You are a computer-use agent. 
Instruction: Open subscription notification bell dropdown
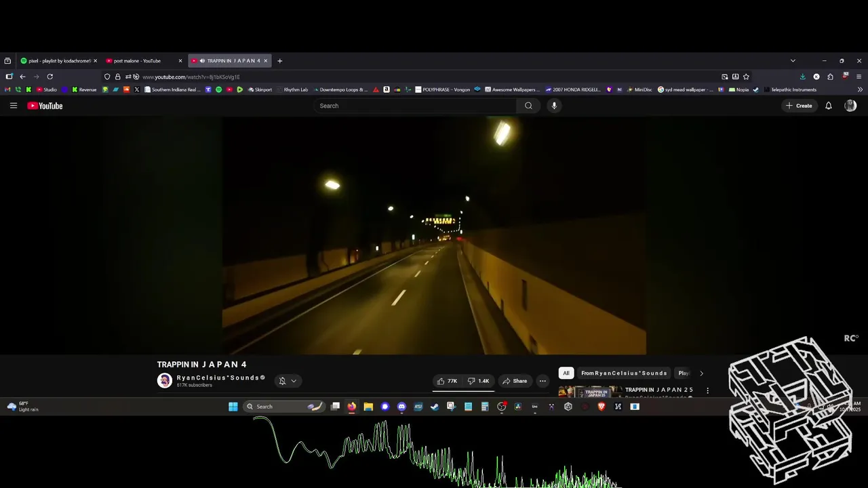(288, 381)
